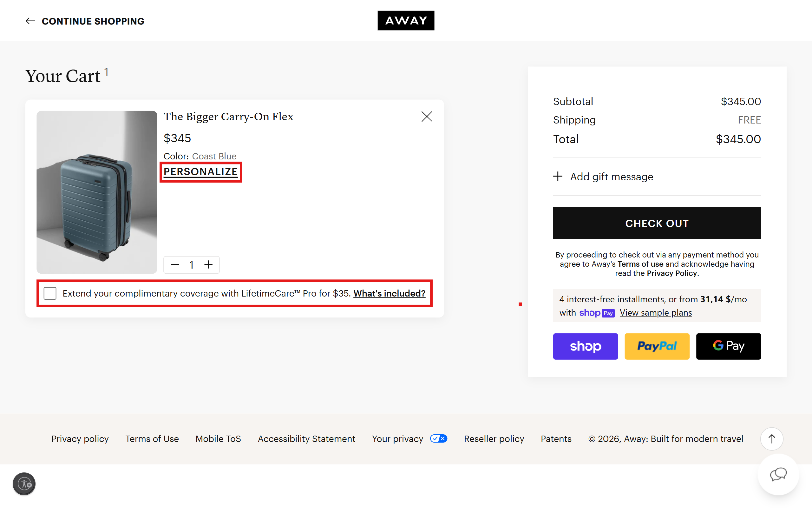The width and height of the screenshot is (812, 508).
Task: Open footer Mobile ToS link
Action: [218, 439]
